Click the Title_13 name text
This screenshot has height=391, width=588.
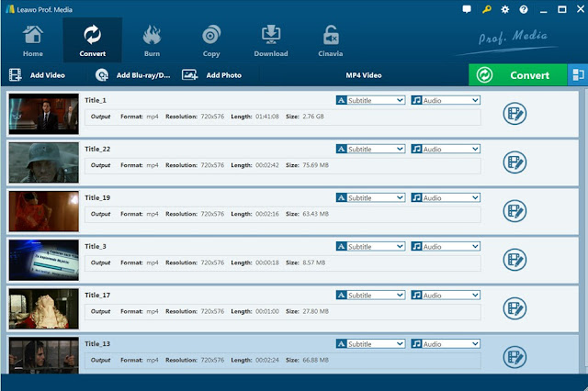pyautogui.click(x=97, y=344)
